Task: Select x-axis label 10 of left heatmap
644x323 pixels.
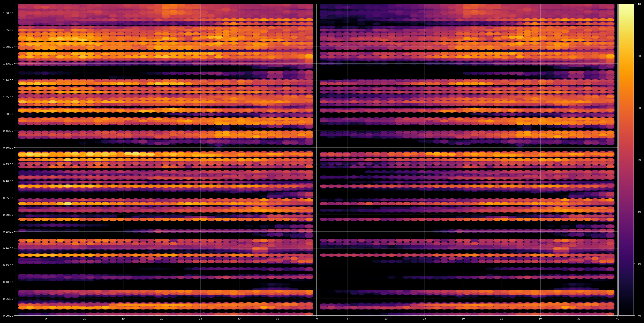Action: click(x=84, y=319)
